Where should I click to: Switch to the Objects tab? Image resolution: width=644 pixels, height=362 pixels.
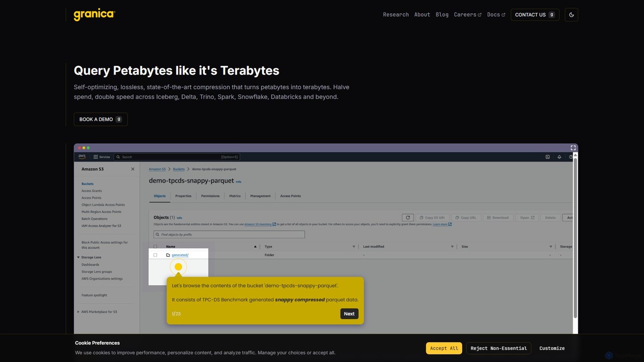[x=159, y=196]
